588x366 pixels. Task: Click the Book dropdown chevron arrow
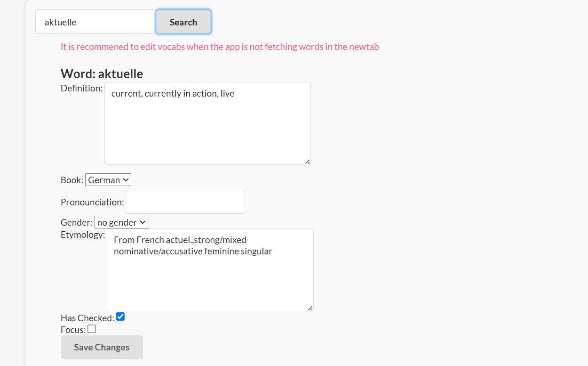[125, 180]
